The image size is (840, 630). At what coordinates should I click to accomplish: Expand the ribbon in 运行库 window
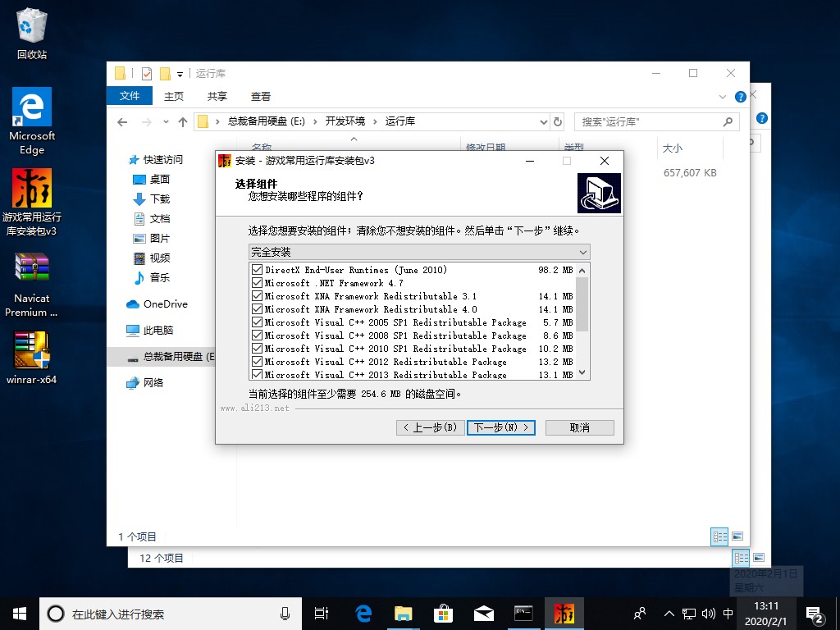722,97
